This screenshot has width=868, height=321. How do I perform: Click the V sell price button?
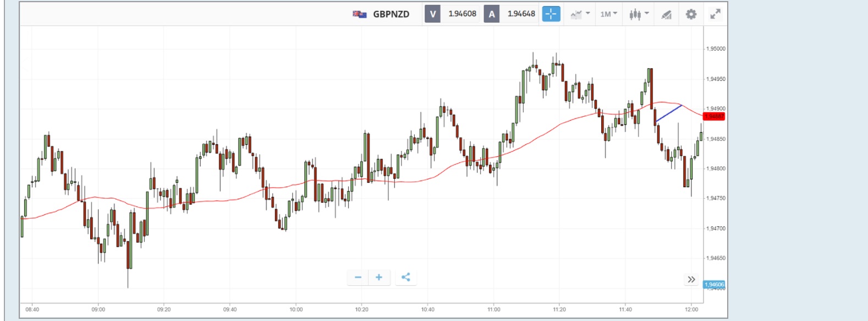433,14
